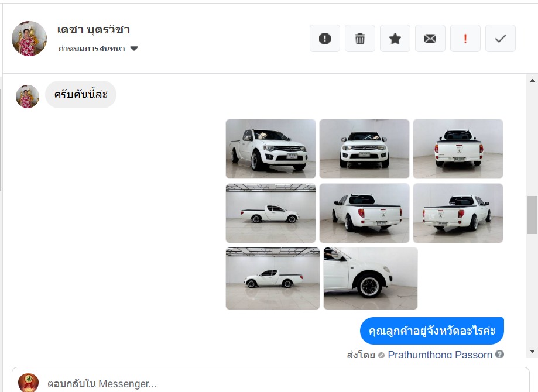This screenshot has width=538, height=392.
Task: Click chat scrollbar up arrow
Action: [532, 81]
